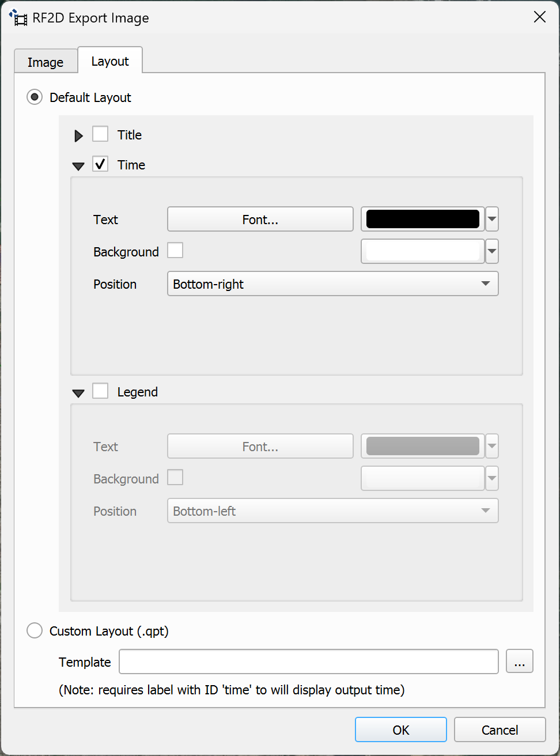
Task: Open the Time Position dropdown
Action: click(332, 284)
